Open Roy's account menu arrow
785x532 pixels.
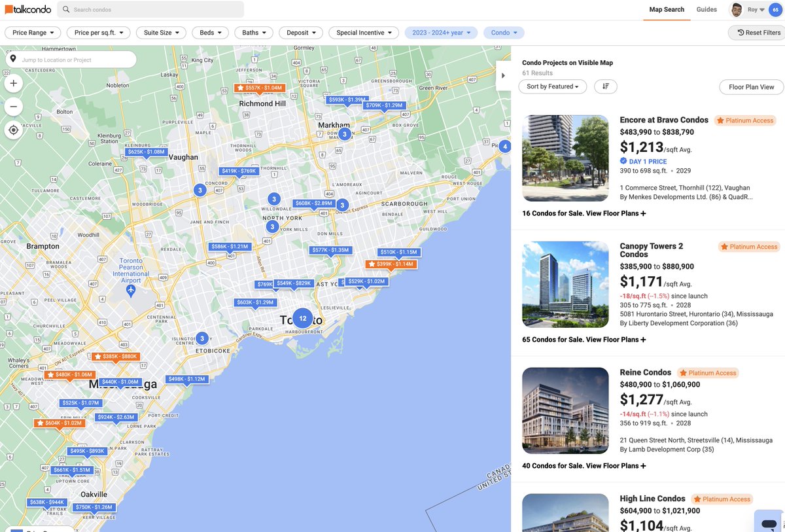point(762,10)
